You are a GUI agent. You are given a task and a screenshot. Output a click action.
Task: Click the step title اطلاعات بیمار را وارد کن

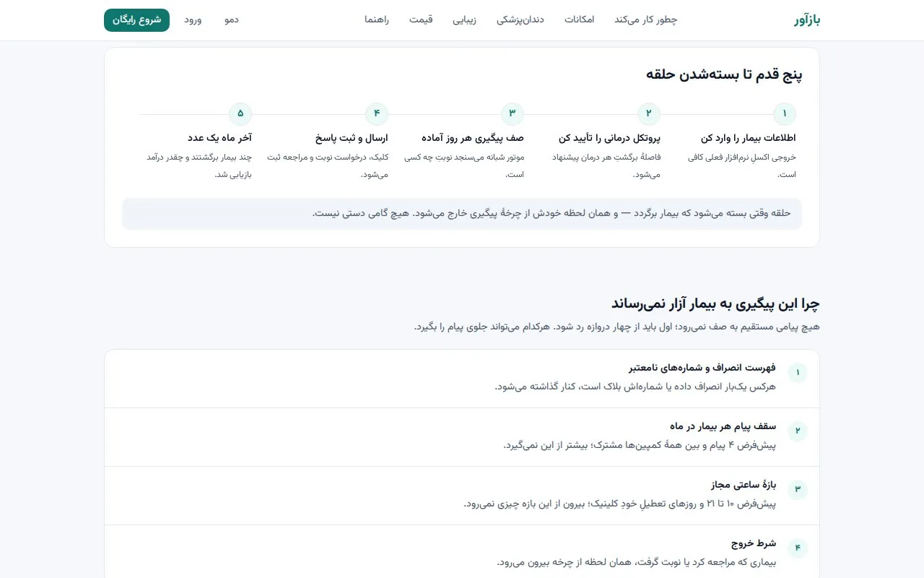click(749, 137)
